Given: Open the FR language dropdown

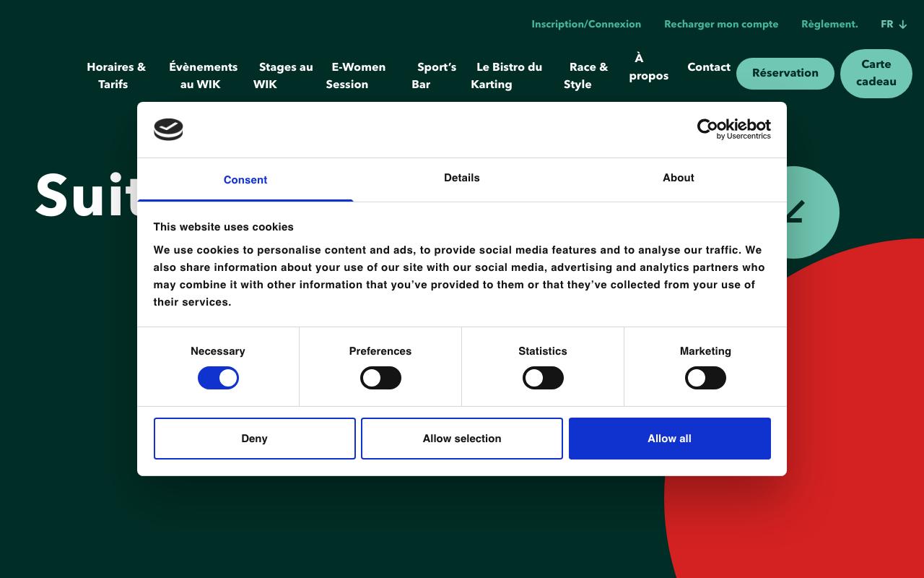Looking at the screenshot, I should (x=894, y=24).
